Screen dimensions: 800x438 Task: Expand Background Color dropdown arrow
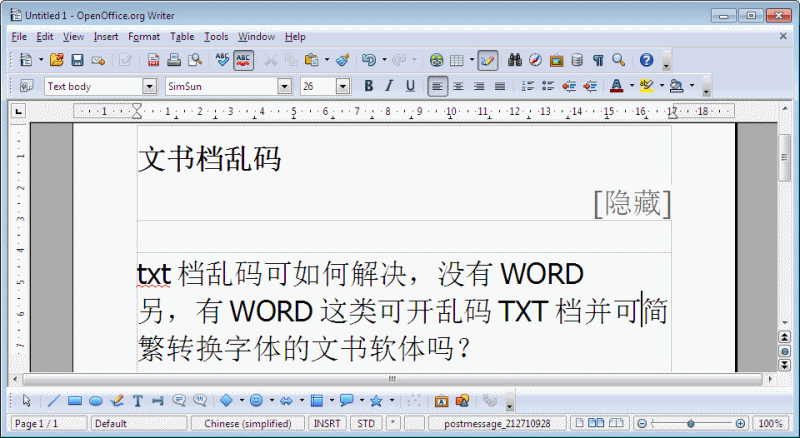692,86
